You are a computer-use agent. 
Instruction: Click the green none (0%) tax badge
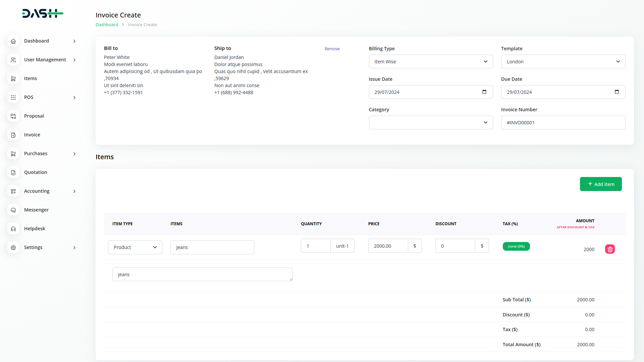click(x=516, y=246)
